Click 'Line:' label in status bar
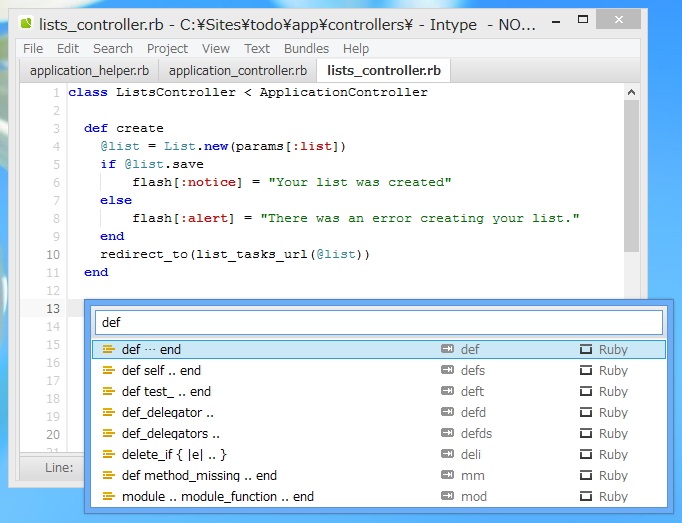682x523 pixels. (59, 468)
